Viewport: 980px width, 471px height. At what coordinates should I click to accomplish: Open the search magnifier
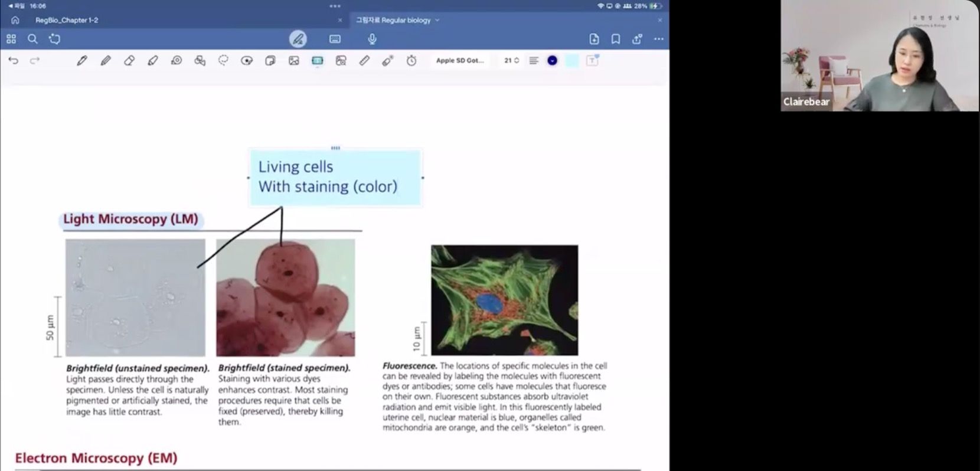pyautogui.click(x=32, y=39)
